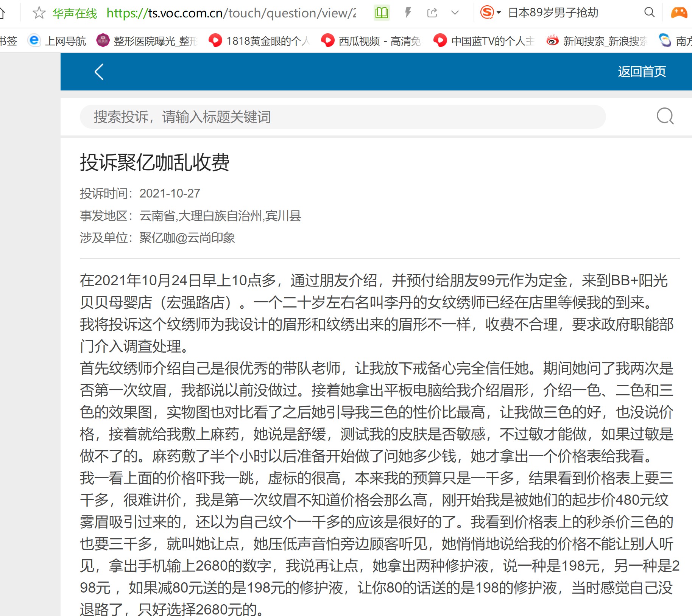Open the game controller icon
The height and width of the screenshot is (616, 692).
(x=679, y=12)
